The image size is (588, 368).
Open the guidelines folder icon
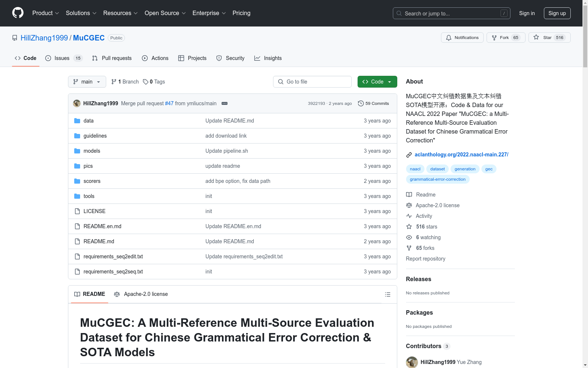(x=77, y=136)
